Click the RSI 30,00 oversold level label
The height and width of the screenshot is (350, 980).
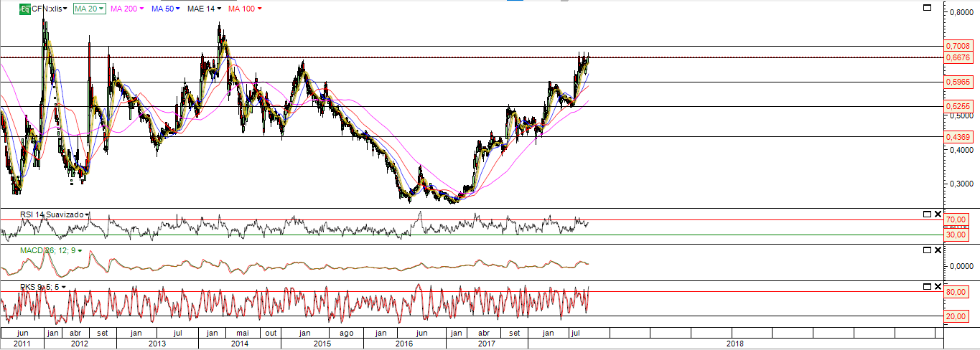click(956, 235)
